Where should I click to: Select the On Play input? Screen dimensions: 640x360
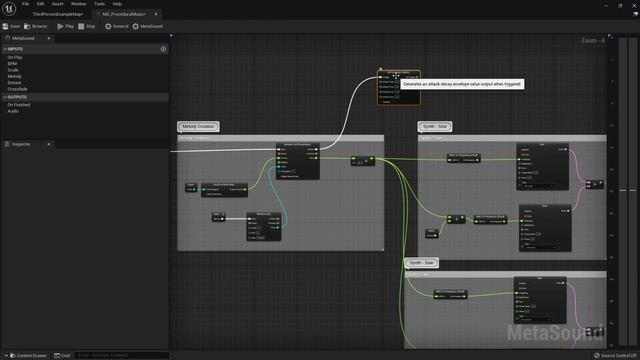tap(15, 58)
